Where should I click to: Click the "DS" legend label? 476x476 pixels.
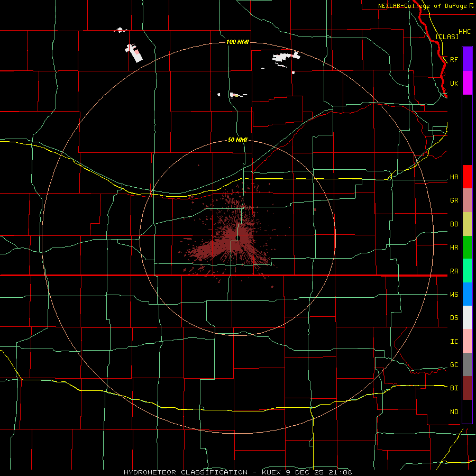[x=454, y=318]
